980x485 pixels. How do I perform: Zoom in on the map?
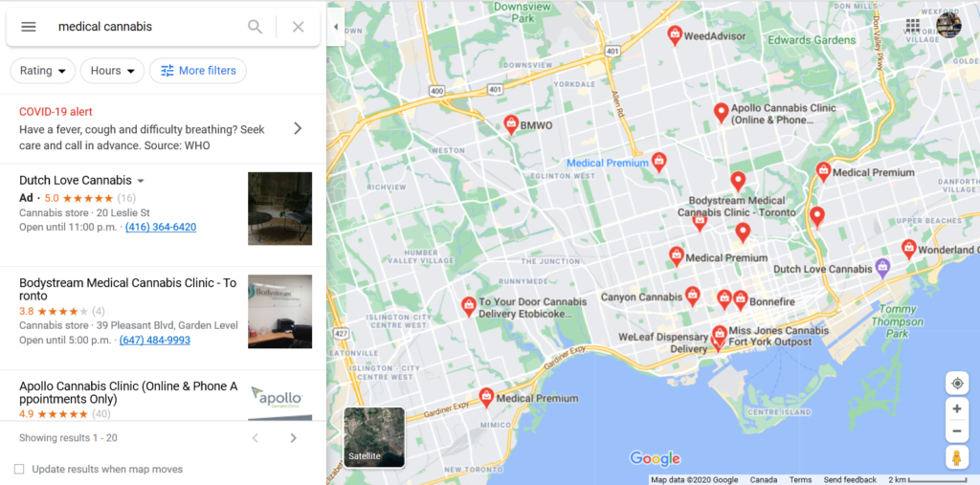957,408
